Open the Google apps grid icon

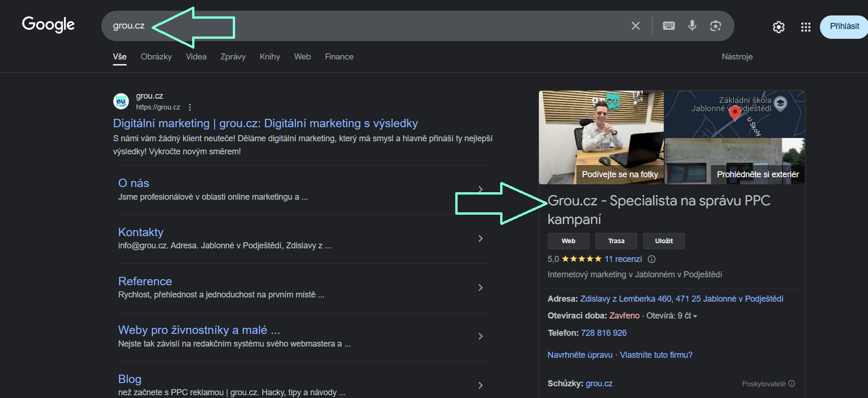(x=805, y=27)
